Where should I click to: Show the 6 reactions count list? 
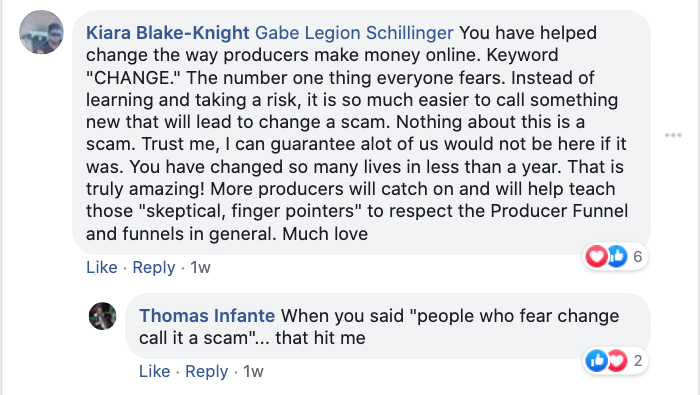(638, 257)
